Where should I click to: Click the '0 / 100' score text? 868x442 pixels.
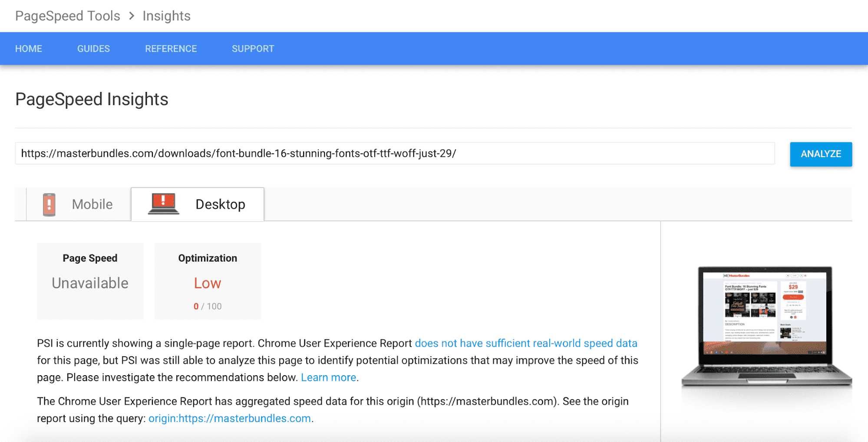click(x=208, y=306)
